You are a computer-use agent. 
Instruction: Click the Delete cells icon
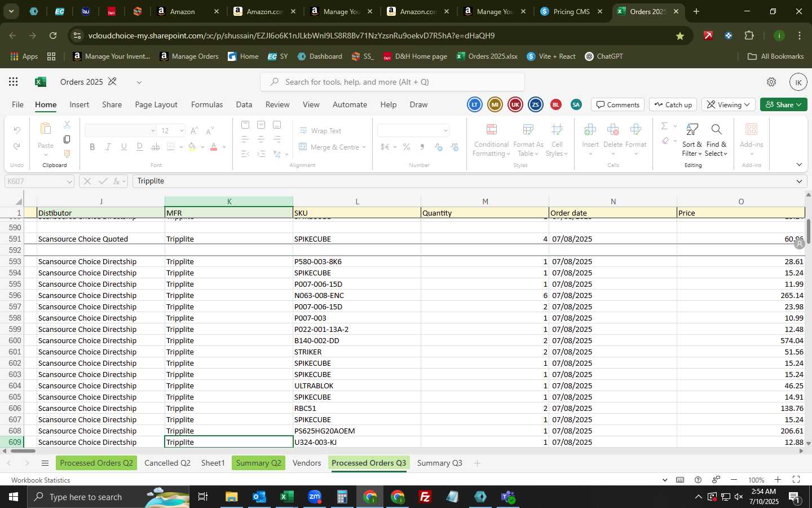pyautogui.click(x=613, y=130)
